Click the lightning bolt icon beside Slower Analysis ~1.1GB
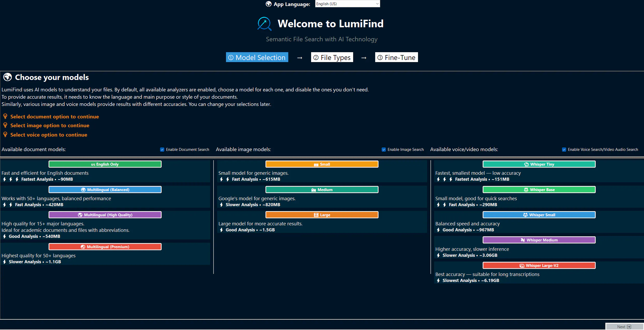The height and width of the screenshot is (330, 644). (x=4, y=262)
